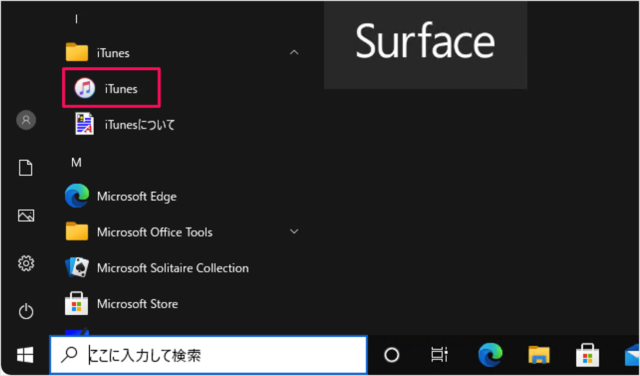Open Microsoft Solitaire Collection

pyautogui.click(x=157, y=268)
